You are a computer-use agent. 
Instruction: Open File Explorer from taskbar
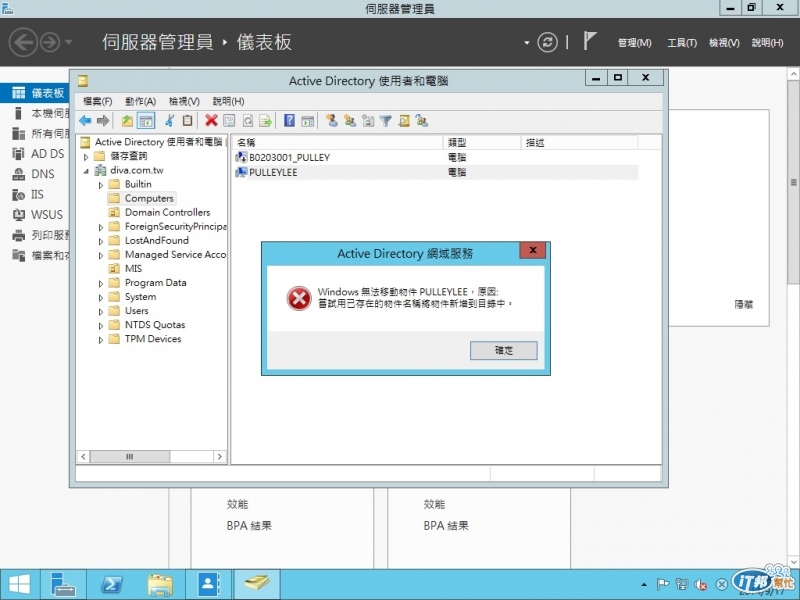pos(160,585)
